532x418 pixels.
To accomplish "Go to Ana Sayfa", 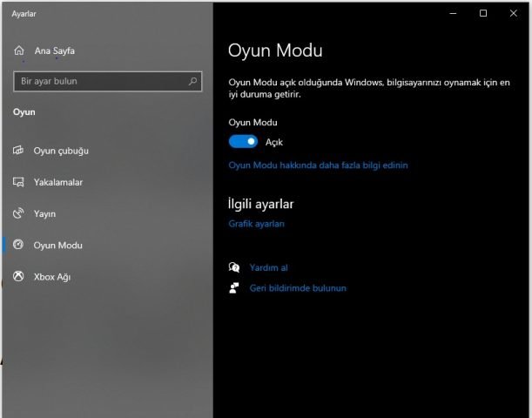I will click(54, 51).
